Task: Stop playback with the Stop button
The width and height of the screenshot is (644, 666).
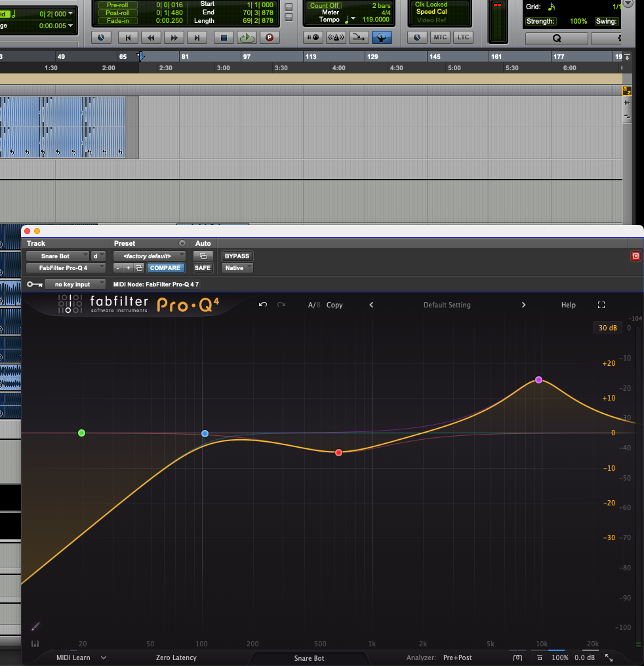Action: [x=224, y=37]
